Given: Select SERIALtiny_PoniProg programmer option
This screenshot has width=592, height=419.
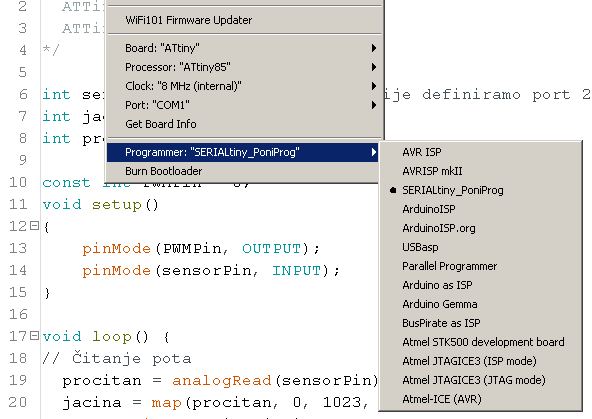Looking at the screenshot, I should (481, 190).
